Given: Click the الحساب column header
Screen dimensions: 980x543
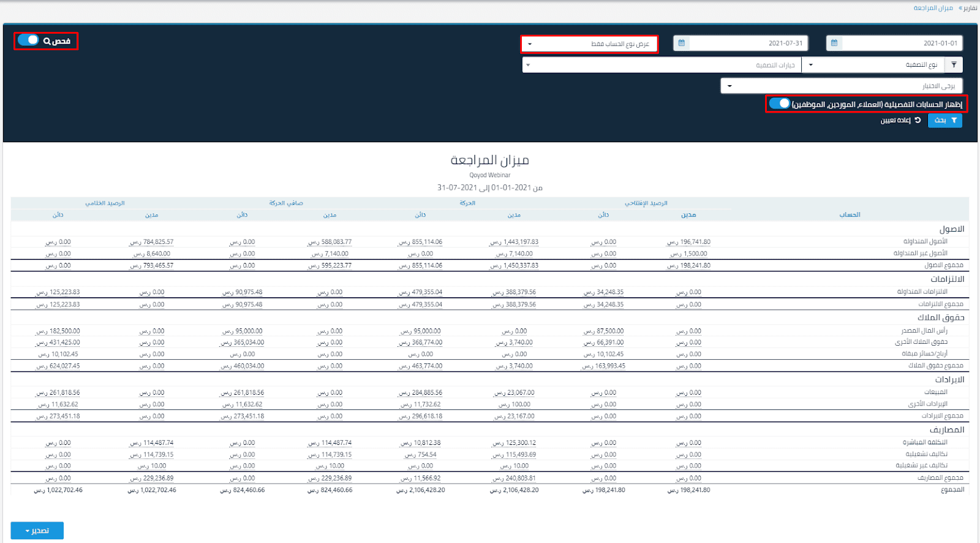Looking at the screenshot, I should [x=850, y=215].
